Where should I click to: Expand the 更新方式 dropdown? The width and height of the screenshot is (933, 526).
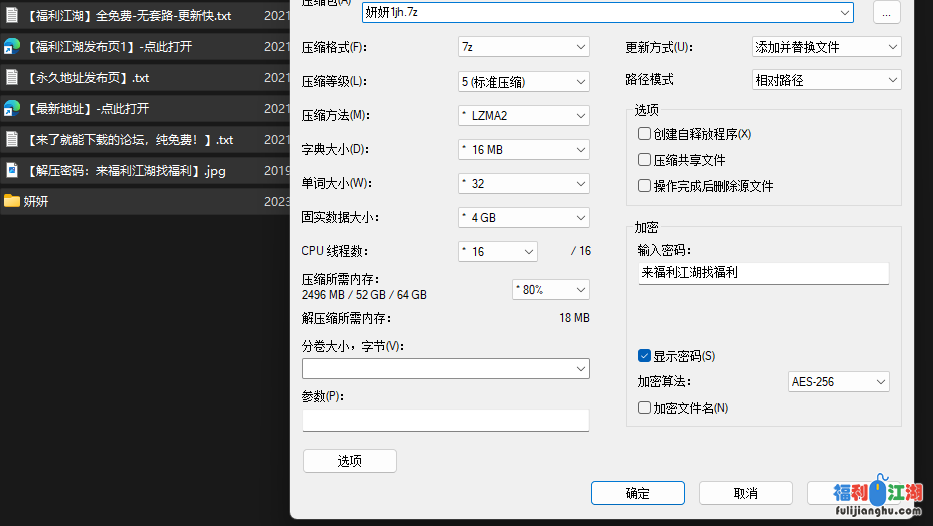tap(826, 47)
